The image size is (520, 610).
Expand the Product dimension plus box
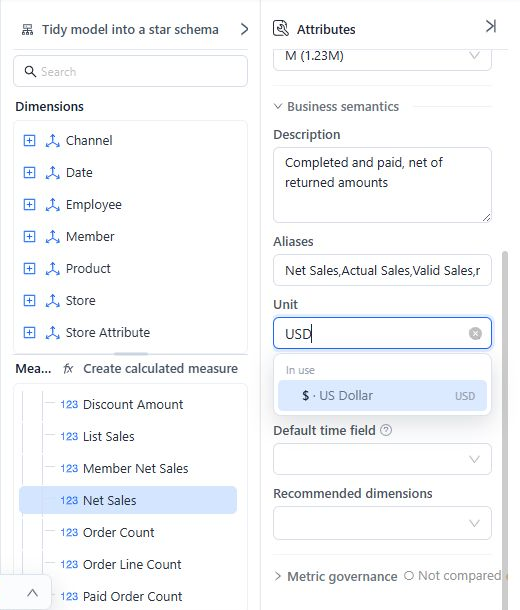click(x=29, y=268)
